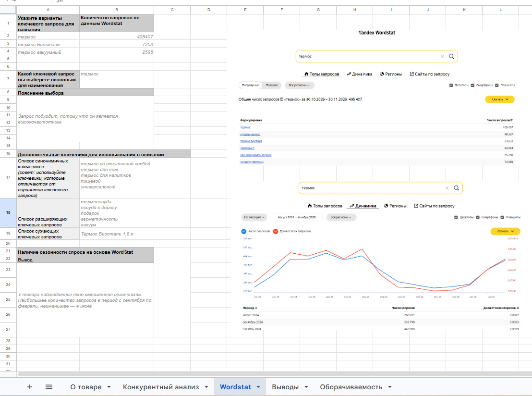The width and height of the screenshot is (532, 396).
Task: Select the cell reading Термос Биосталь 1,8 л
Action: [x=117, y=234]
